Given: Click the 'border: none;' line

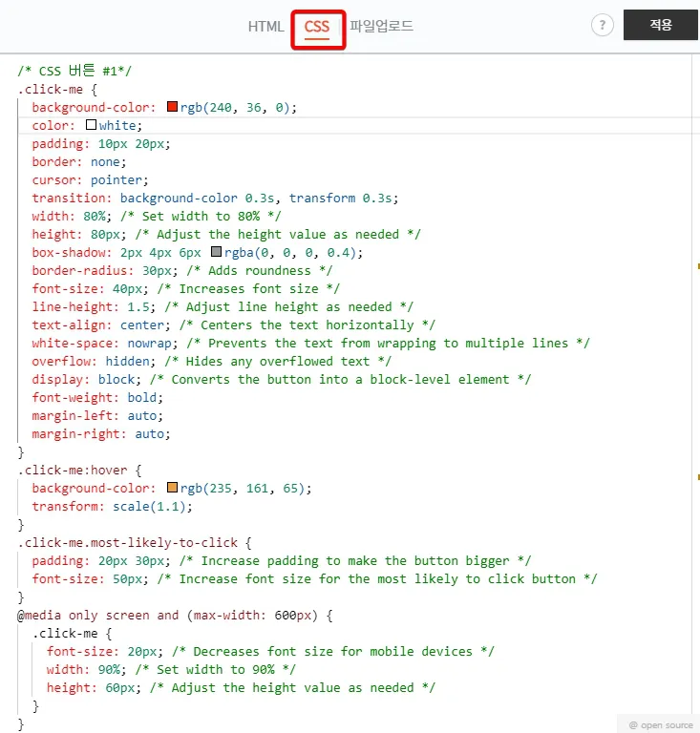Looking at the screenshot, I should click(x=79, y=161).
